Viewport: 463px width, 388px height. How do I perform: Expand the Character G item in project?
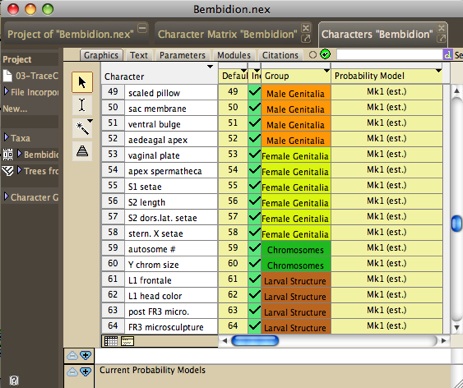click(6, 196)
